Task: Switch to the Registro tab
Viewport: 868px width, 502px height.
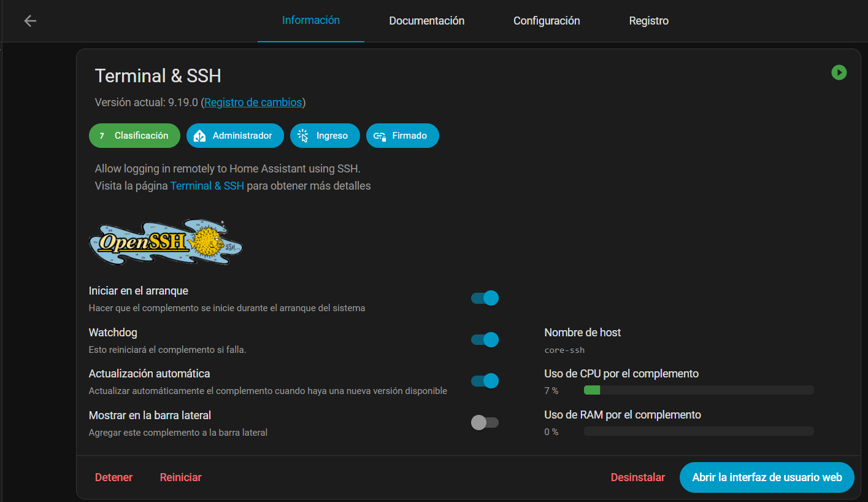Action: (648, 20)
